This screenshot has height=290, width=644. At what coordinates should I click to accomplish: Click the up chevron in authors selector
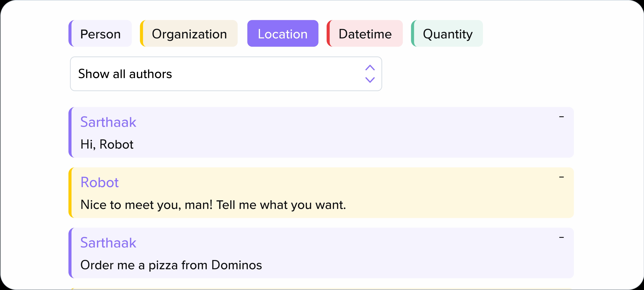[370, 68]
